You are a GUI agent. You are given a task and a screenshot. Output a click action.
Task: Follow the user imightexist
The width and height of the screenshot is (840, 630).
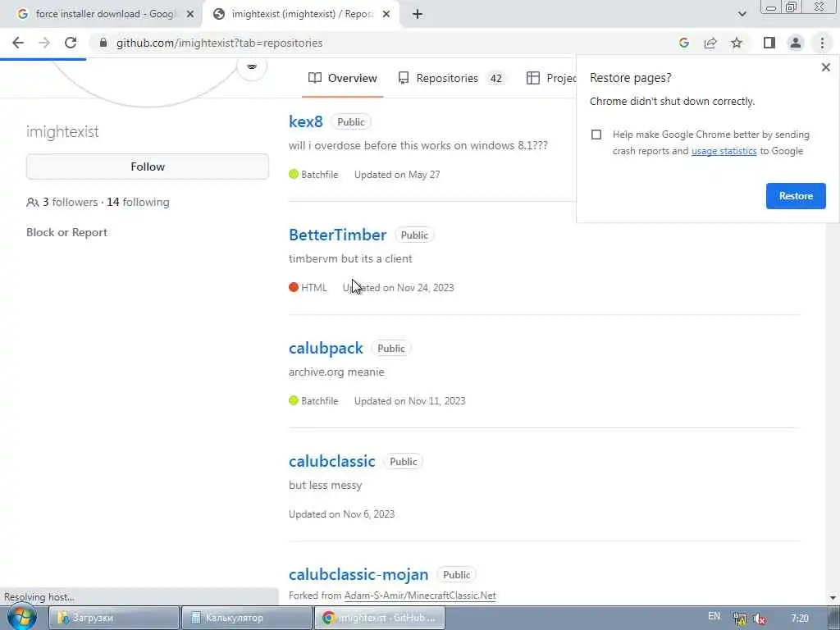[x=148, y=167]
